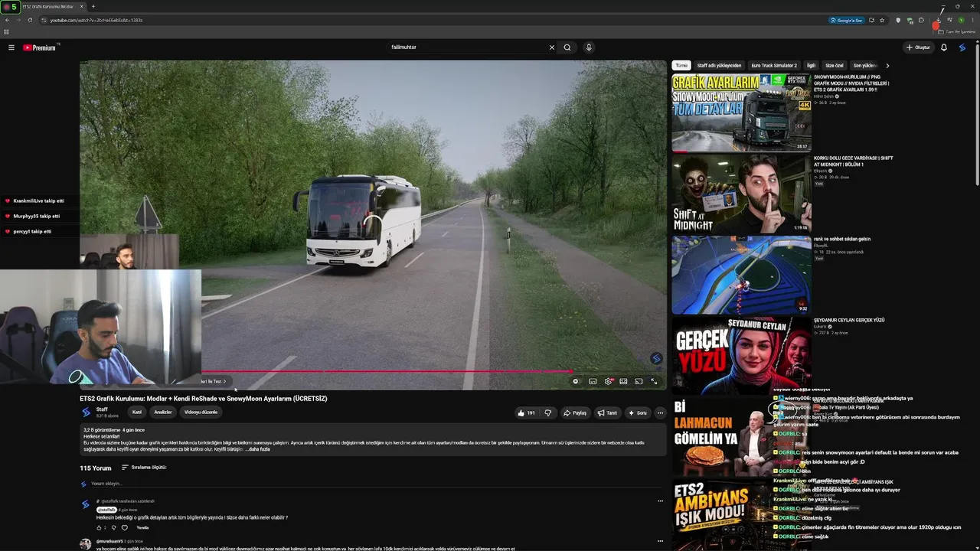Open Staff channel avatar below video

86,412
